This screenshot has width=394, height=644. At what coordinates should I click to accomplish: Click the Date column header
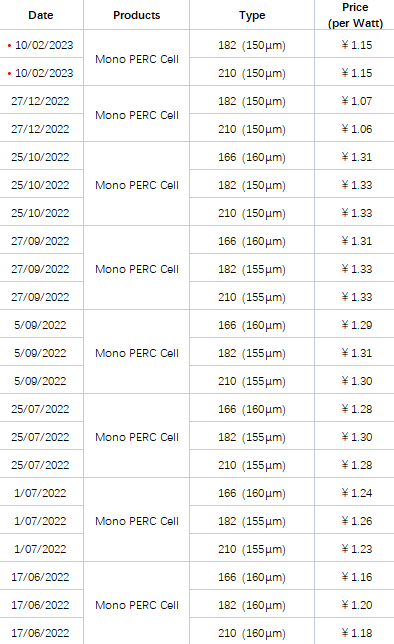(41, 15)
